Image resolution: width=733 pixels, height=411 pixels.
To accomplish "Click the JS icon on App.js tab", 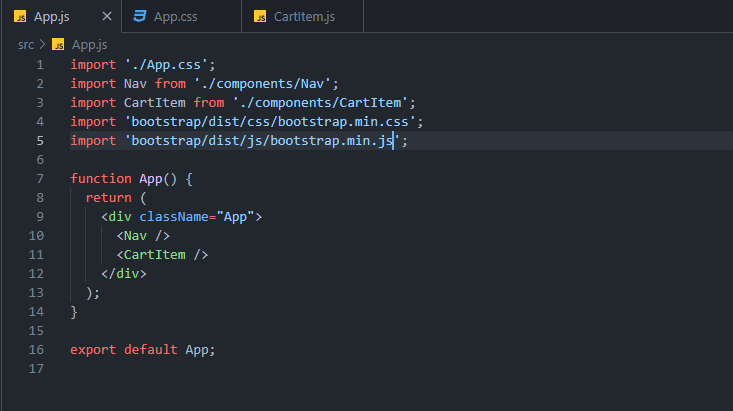I will coord(20,17).
